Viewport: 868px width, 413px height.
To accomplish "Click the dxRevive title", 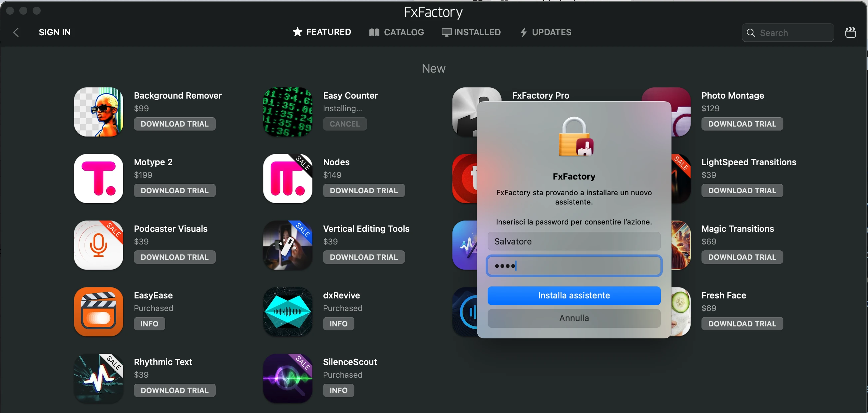I will (x=341, y=295).
